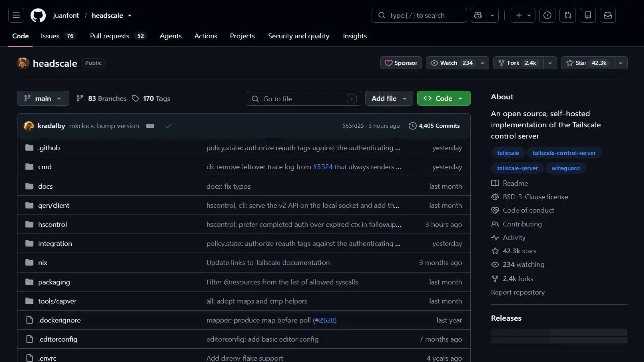Click kradalby's commit author avatar
644x362 pixels.
(x=29, y=126)
